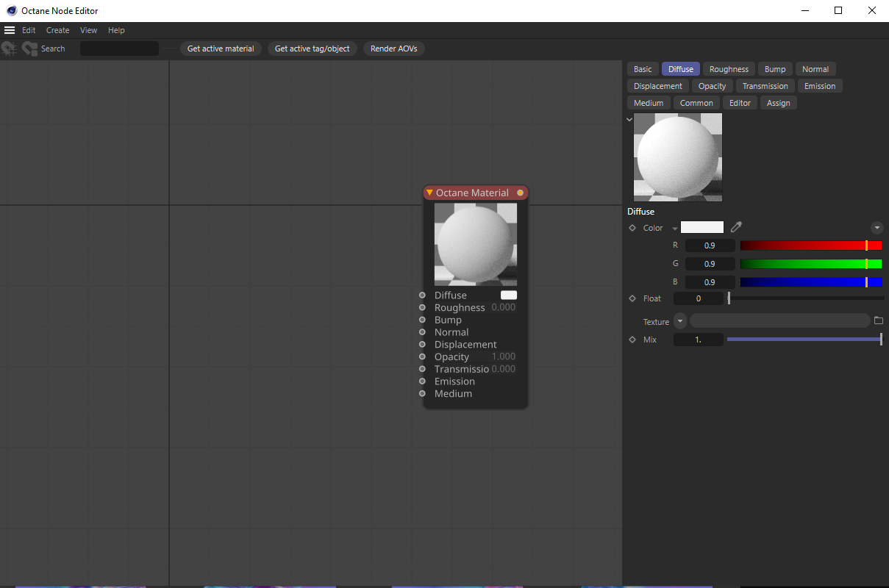
Task: Open the Help menu
Action: tap(116, 30)
